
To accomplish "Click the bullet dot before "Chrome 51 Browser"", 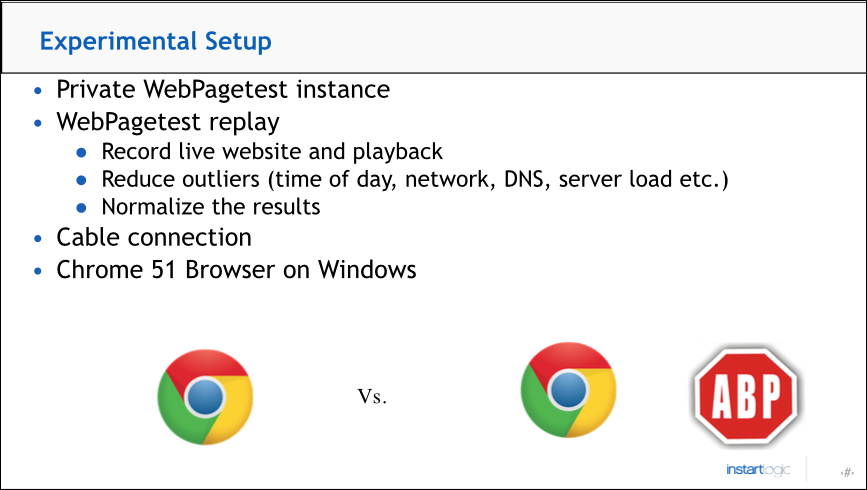I will (38, 271).
